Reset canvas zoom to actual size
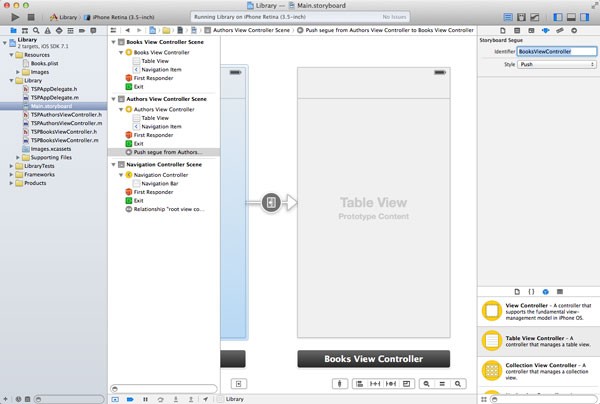The height and width of the screenshot is (404, 600). tap(442, 384)
